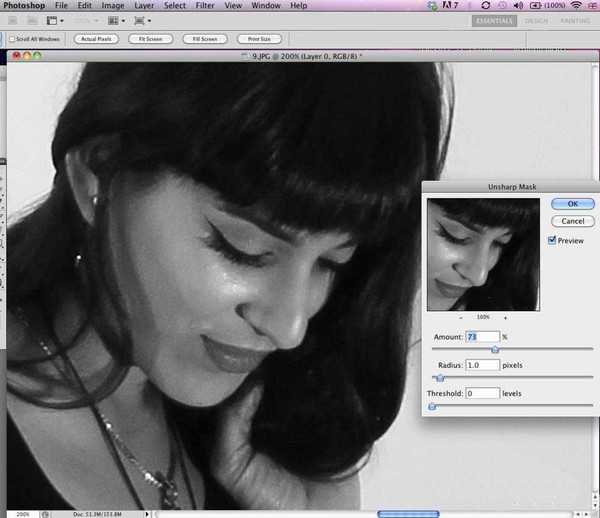
Task: Switch to the Essentials workspace
Action: [494, 20]
